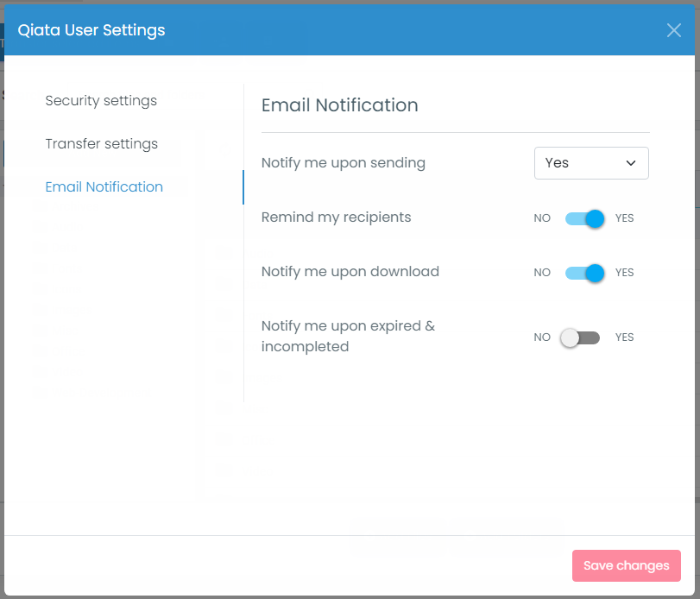Click the Notify me upon sending label
Viewport: 700px width, 599px height.
point(343,163)
